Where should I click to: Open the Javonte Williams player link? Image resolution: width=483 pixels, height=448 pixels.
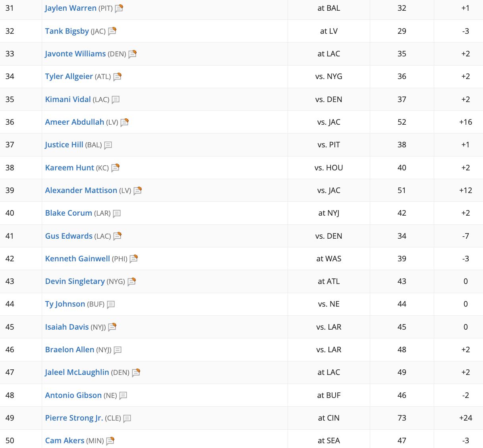coord(75,54)
